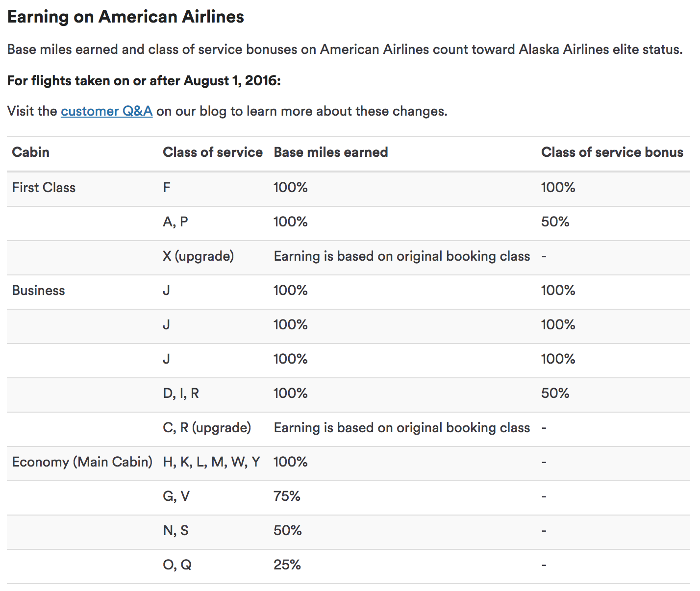Select the C, R (upgrade) class cell
This screenshot has height=591, width=700.
tap(206, 428)
